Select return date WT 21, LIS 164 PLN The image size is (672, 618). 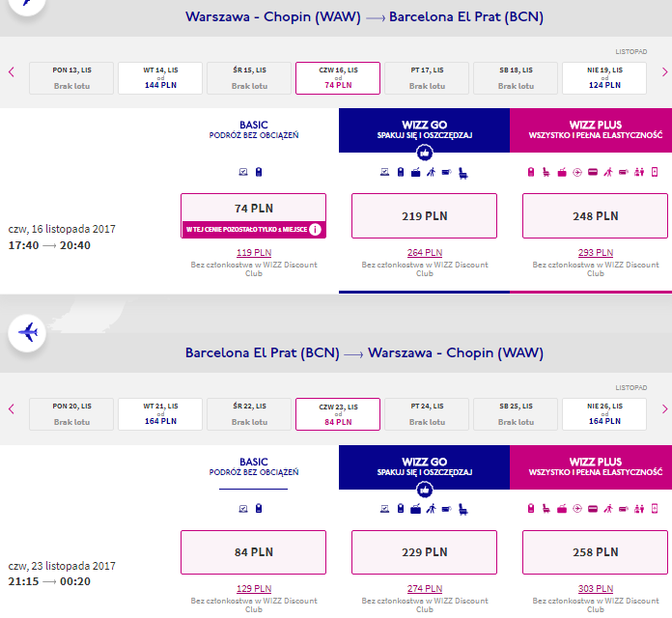[x=160, y=414]
